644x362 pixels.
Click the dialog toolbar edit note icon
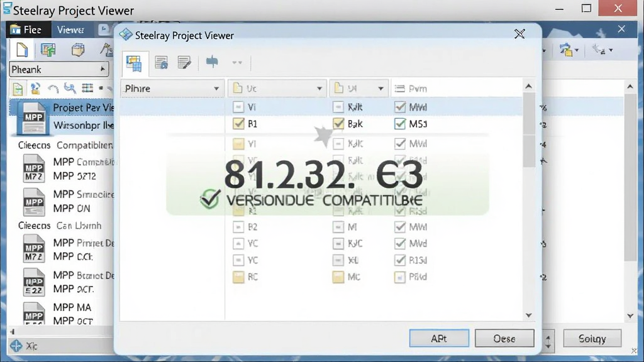[x=184, y=63]
